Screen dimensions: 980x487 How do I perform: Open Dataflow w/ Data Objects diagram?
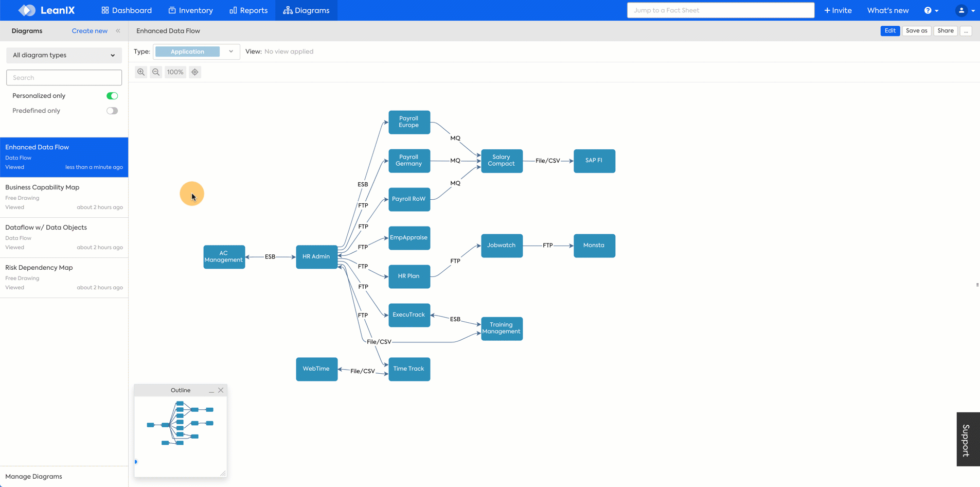pyautogui.click(x=64, y=237)
